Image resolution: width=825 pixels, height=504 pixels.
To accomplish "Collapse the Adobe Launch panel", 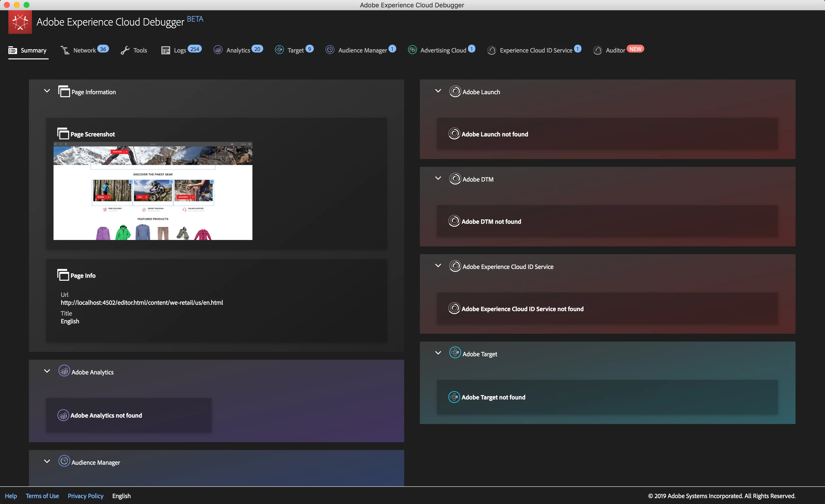I will point(438,91).
